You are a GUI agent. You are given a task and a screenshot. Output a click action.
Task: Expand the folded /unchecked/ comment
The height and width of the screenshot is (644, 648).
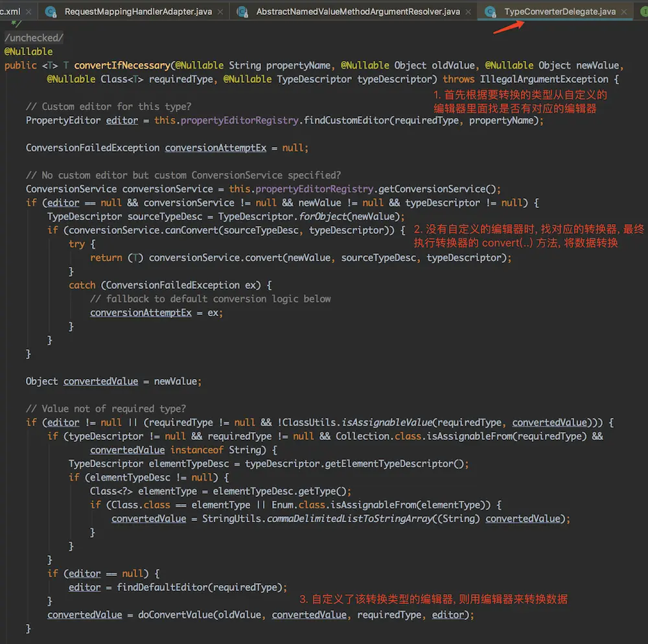coord(34,38)
